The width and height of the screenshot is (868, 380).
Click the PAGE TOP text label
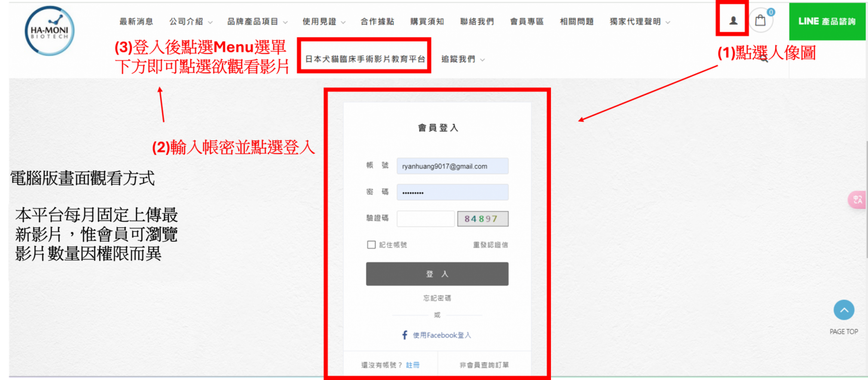[843, 331]
